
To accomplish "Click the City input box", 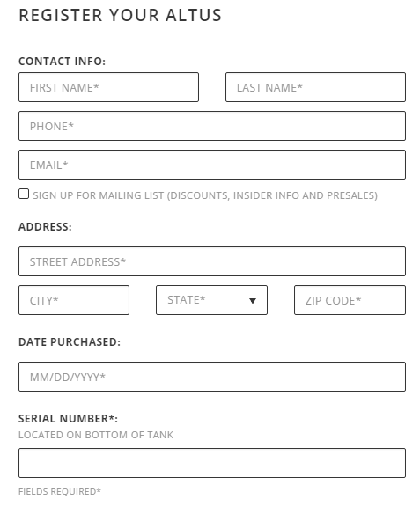I will (x=74, y=300).
